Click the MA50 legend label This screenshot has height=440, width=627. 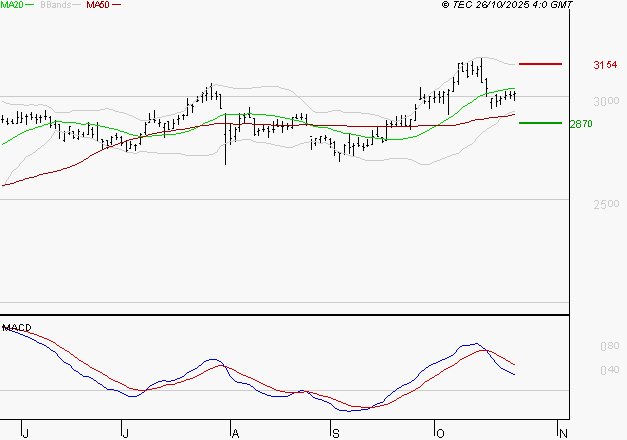click(98, 5)
